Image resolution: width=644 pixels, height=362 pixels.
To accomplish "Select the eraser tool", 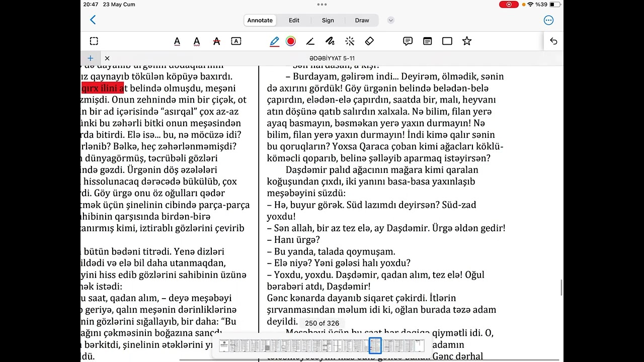I will tap(369, 41).
